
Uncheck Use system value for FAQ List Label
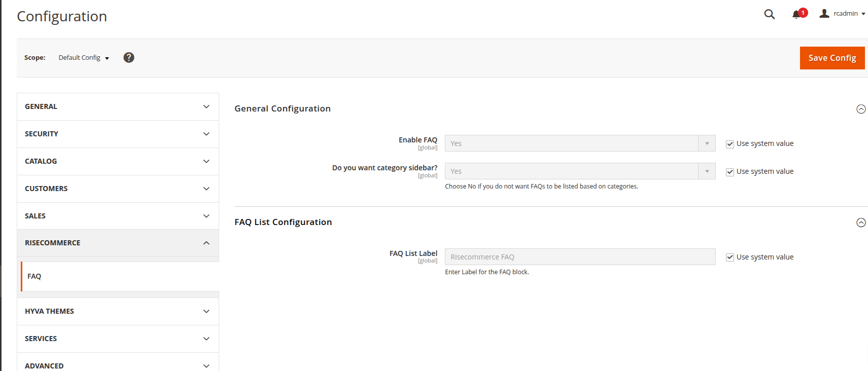click(x=730, y=257)
